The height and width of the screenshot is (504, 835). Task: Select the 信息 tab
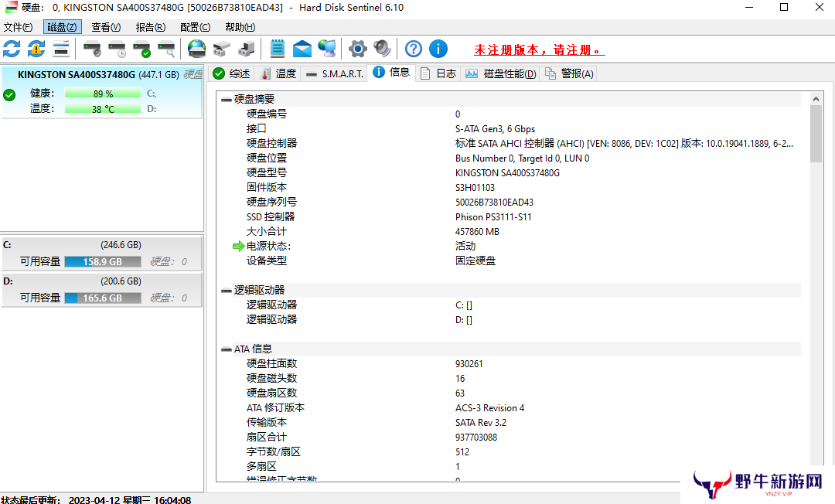391,73
